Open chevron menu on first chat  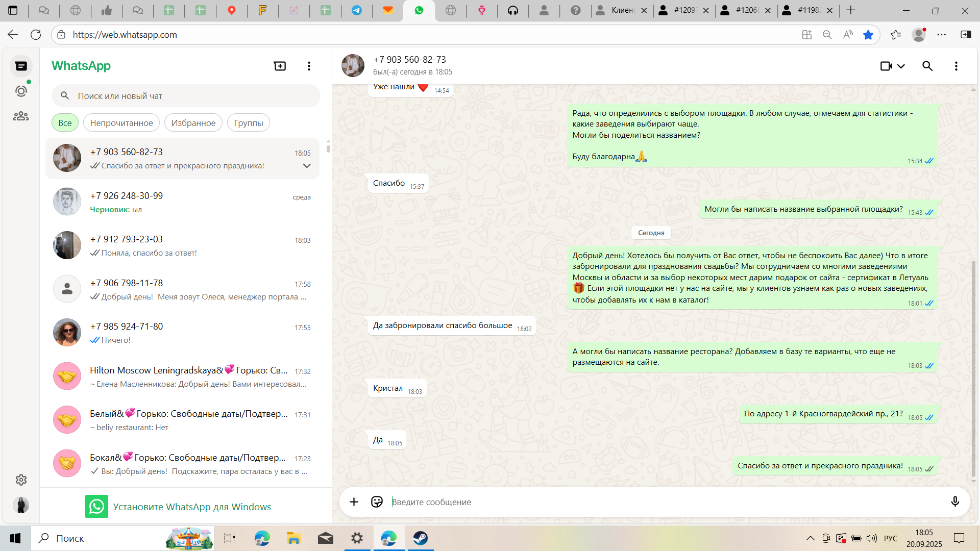[307, 166]
